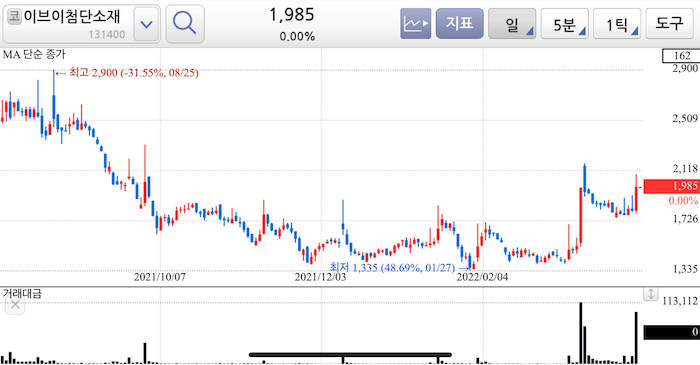Viewport: 700px width, 365px height.
Task: Click the 1,985 price in header
Action: point(292,15)
